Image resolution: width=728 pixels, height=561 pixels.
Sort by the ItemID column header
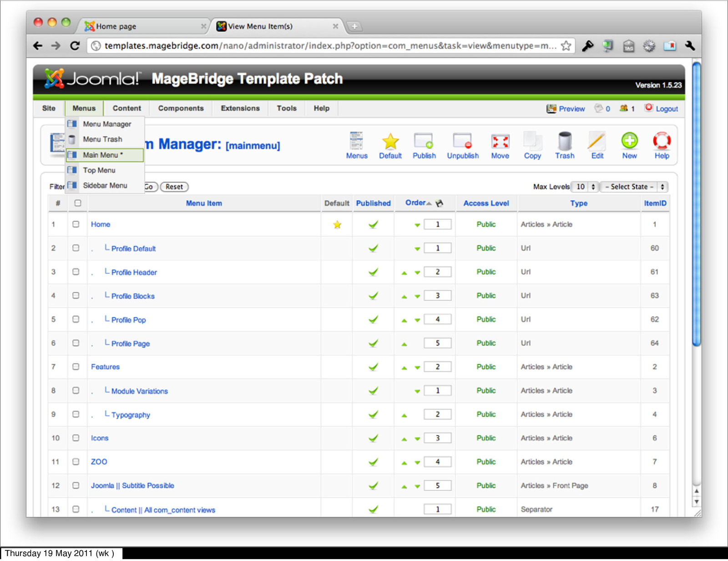coord(655,203)
